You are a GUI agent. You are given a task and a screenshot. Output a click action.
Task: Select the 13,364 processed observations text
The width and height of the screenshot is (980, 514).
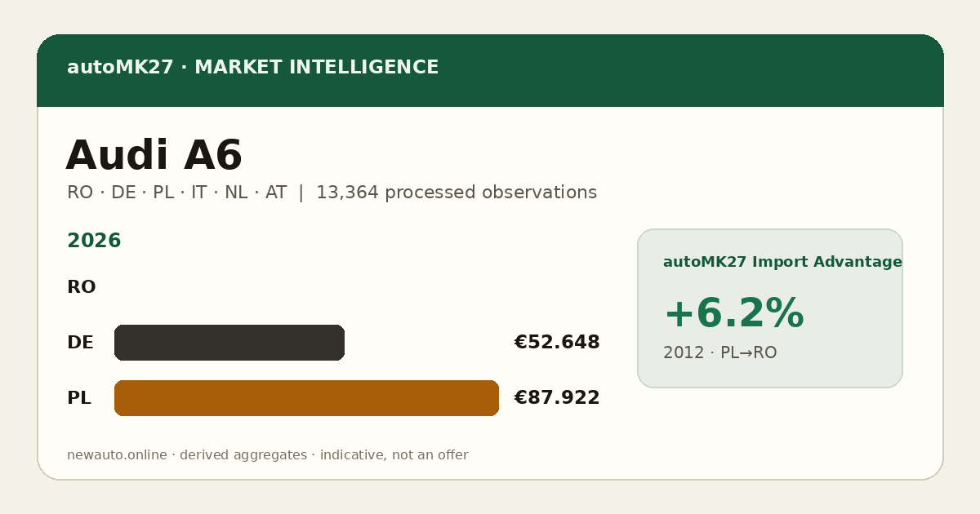coord(457,193)
